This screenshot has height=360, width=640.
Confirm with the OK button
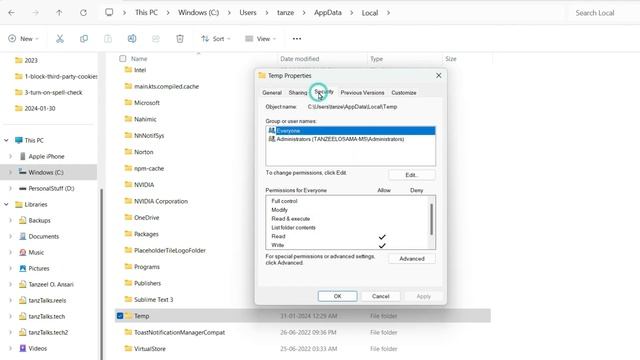coord(338,296)
